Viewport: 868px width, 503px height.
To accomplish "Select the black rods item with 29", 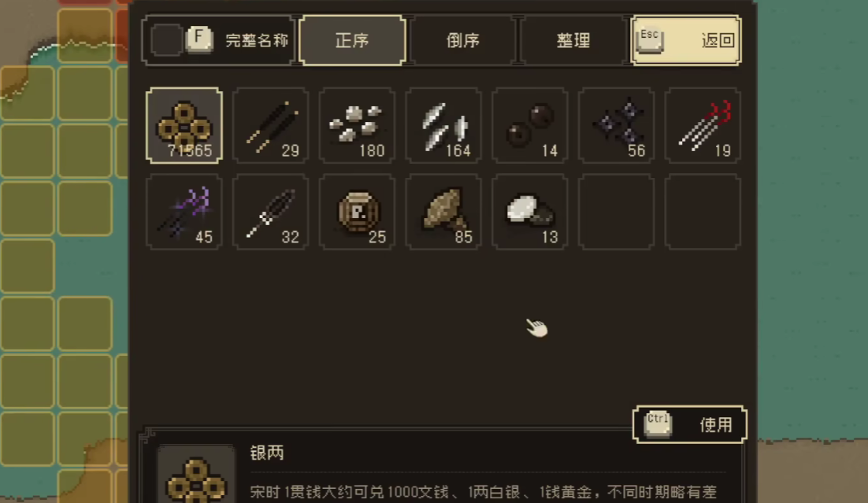I will 271,126.
